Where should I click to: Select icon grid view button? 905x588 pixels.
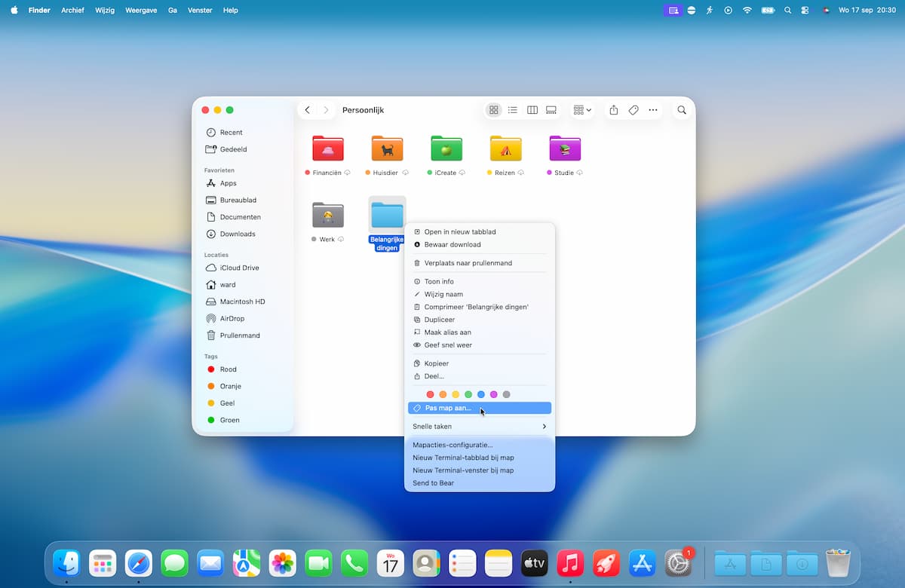click(x=494, y=110)
